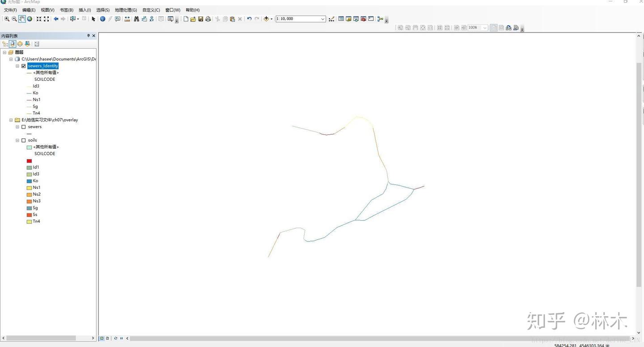Collapse the C:\Users\hasee geodatabase node
644x347 pixels.
(11, 59)
